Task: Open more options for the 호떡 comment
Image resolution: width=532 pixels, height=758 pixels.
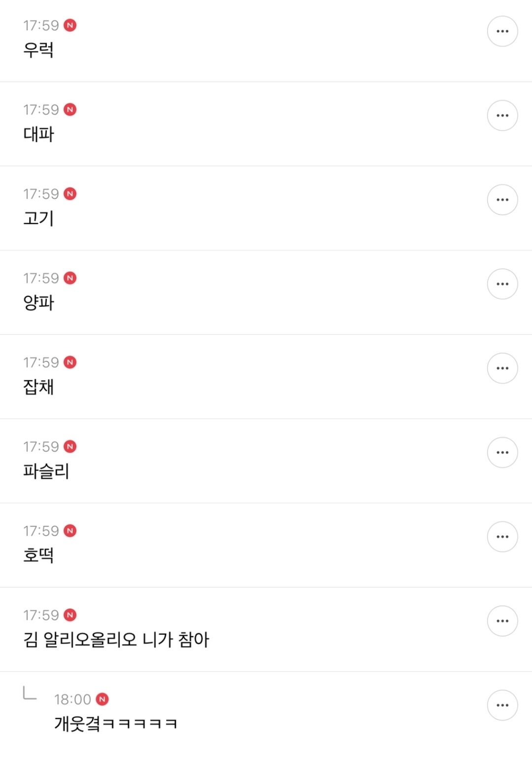Action: click(x=502, y=537)
